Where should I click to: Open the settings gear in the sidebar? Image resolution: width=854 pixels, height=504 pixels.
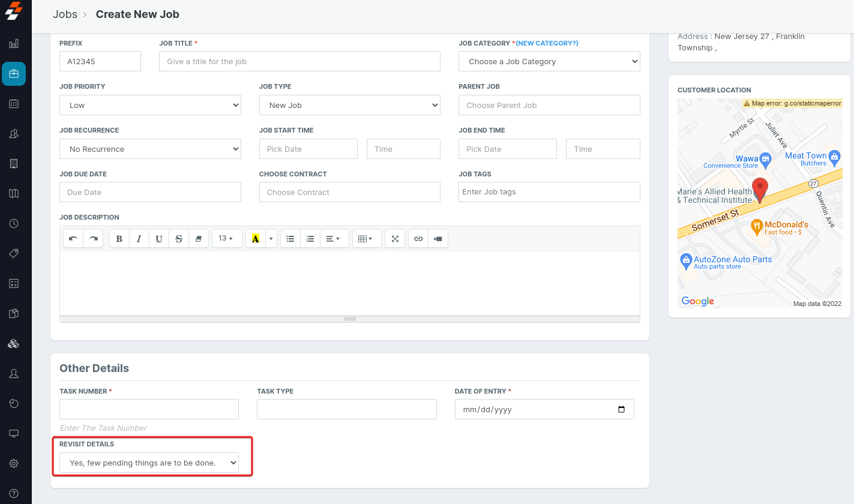(14, 463)
